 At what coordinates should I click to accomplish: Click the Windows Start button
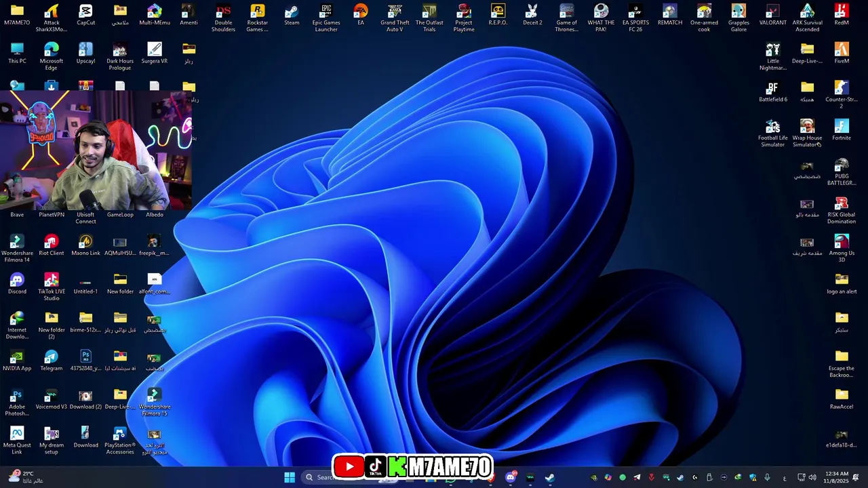[x=290, y=477]
